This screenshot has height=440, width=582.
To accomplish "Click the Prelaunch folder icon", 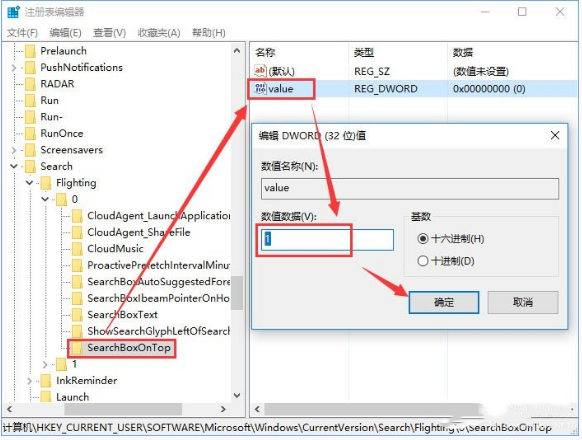I will [x=30, y=51].
